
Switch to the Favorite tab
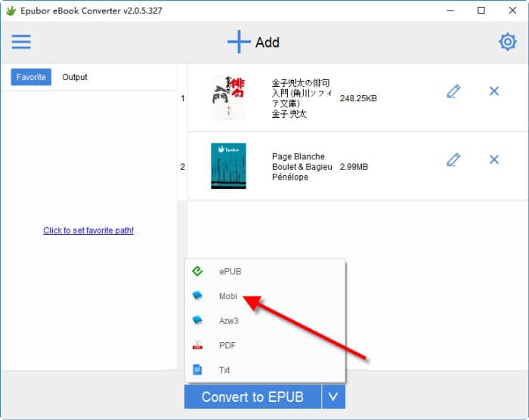click(x=31, y=77)
